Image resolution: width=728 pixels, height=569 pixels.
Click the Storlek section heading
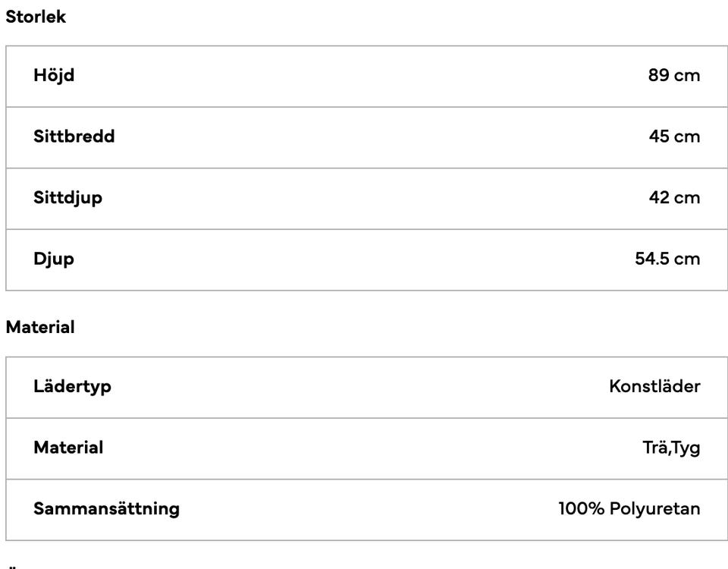(36, 17)
